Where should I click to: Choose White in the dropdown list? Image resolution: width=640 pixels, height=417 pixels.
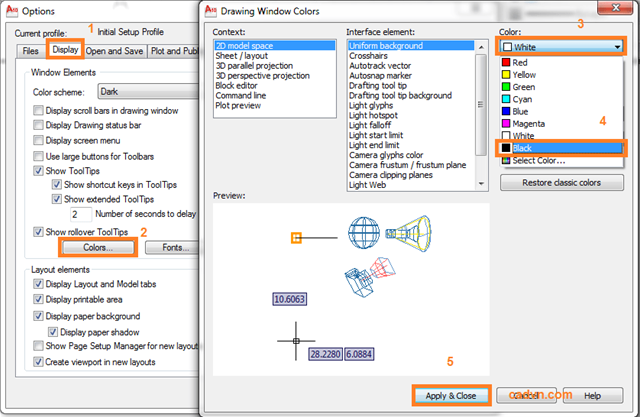[562, 135]
